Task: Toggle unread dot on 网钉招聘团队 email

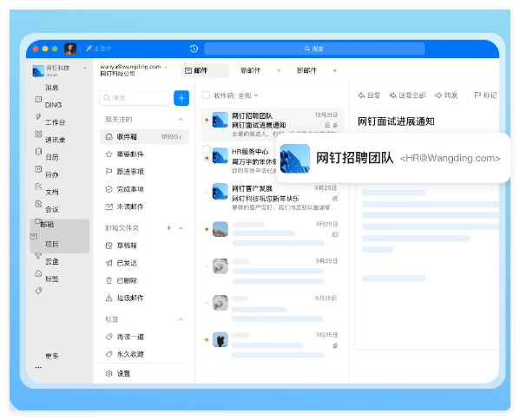Action: (x=207, y=120)
